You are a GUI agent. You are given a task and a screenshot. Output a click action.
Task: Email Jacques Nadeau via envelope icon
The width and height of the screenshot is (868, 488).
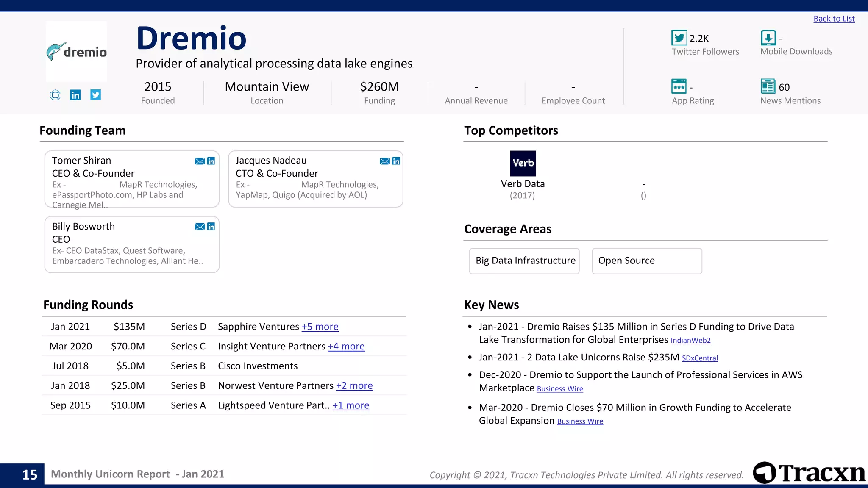pos(385,161)
